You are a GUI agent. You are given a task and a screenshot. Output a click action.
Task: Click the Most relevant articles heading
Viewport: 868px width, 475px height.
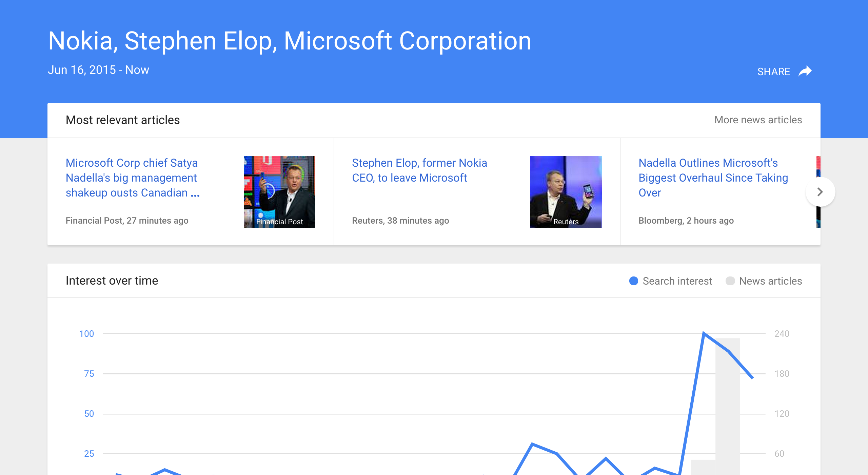pyautogui.click(x=123, y=120)
